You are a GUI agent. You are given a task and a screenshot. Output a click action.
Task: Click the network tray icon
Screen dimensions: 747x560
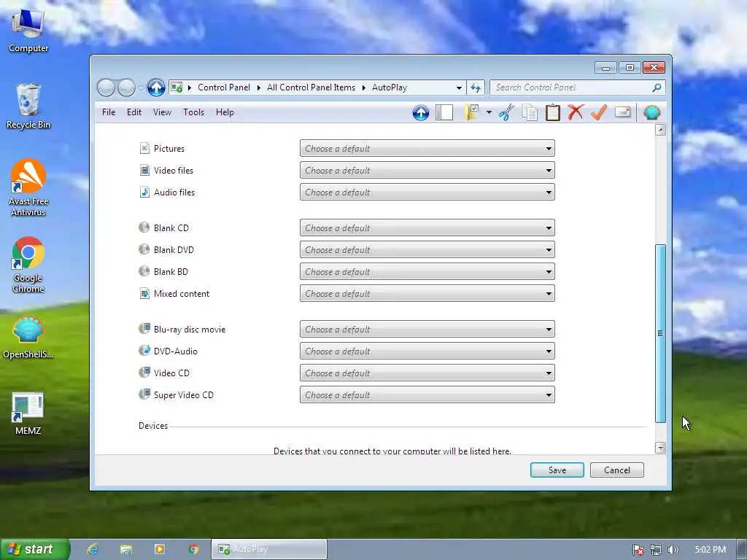pos(656,550)
